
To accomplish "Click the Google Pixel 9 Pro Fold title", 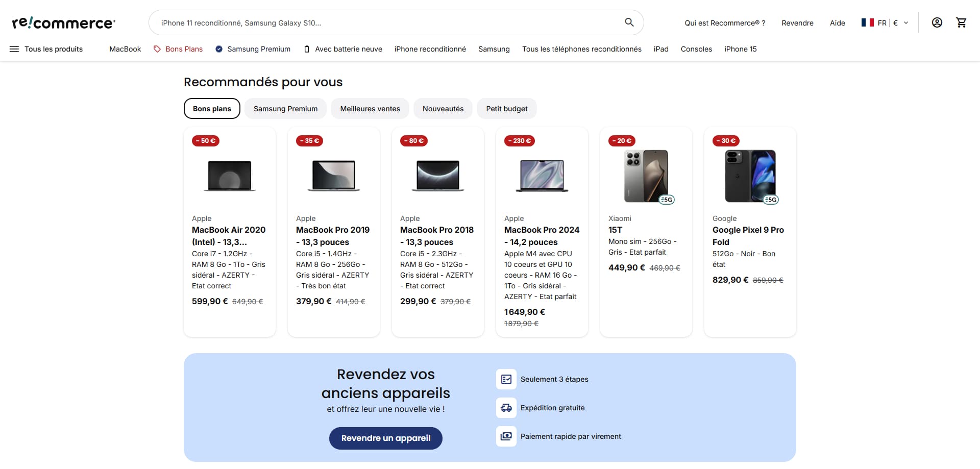I will pos(748,236).
